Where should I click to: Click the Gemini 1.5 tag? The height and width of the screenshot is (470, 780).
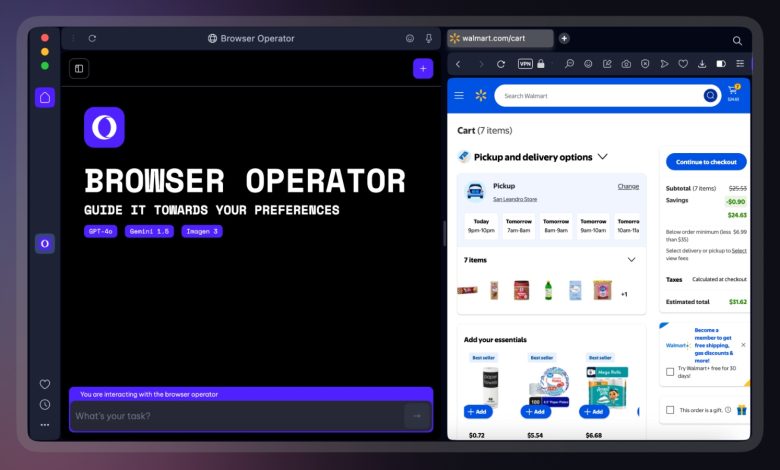(x=149, y=231)
